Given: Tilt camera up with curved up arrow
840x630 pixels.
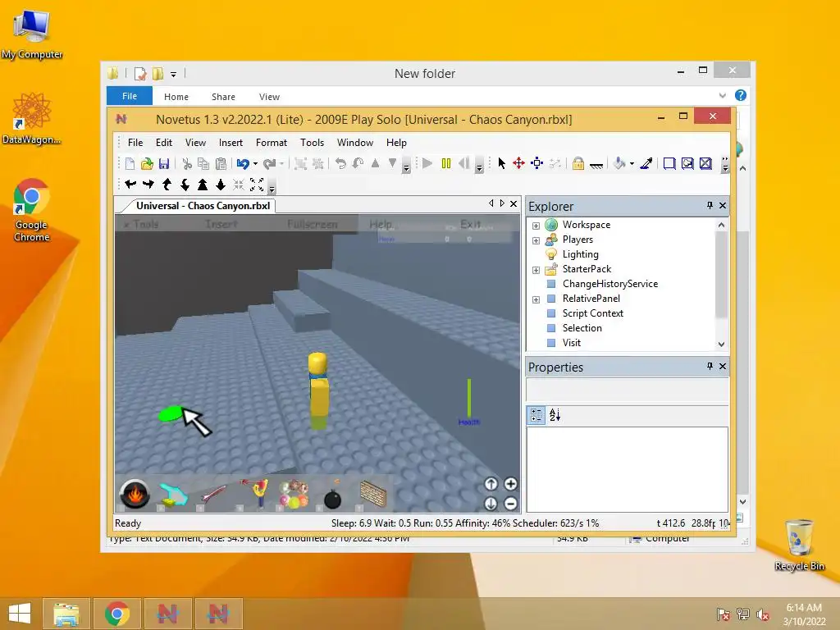Looking at the screenshot, I should (x=167, y=185).
